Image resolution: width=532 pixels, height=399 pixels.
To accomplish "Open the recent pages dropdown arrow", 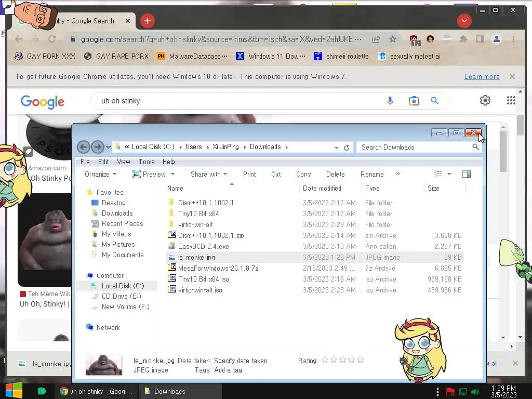I will (x=108, y=147).
